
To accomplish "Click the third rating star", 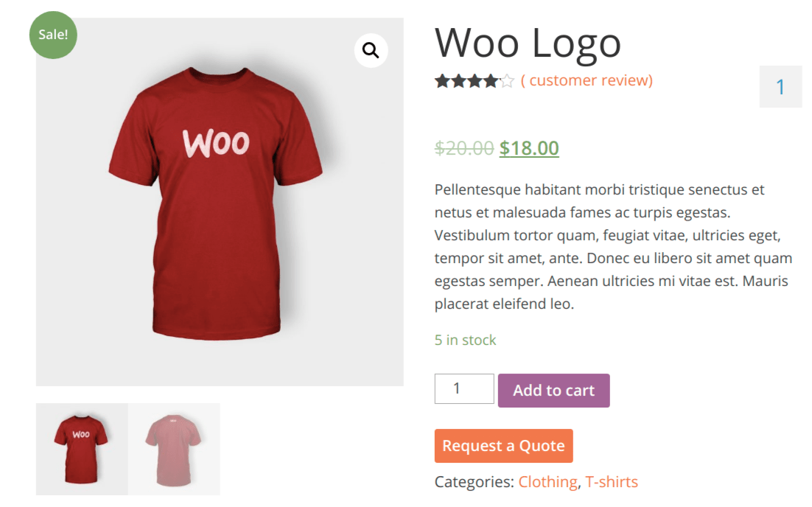I will pos(475,81).
